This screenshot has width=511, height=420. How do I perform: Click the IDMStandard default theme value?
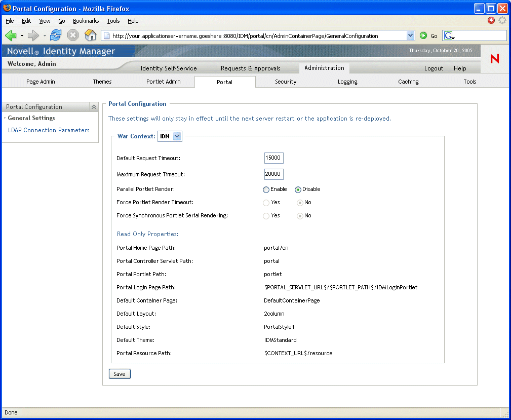[281, 340]
